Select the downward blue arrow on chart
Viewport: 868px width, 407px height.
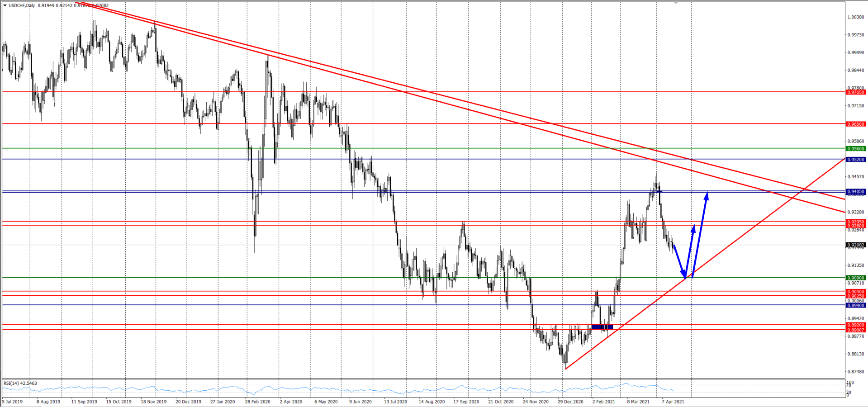679,262
